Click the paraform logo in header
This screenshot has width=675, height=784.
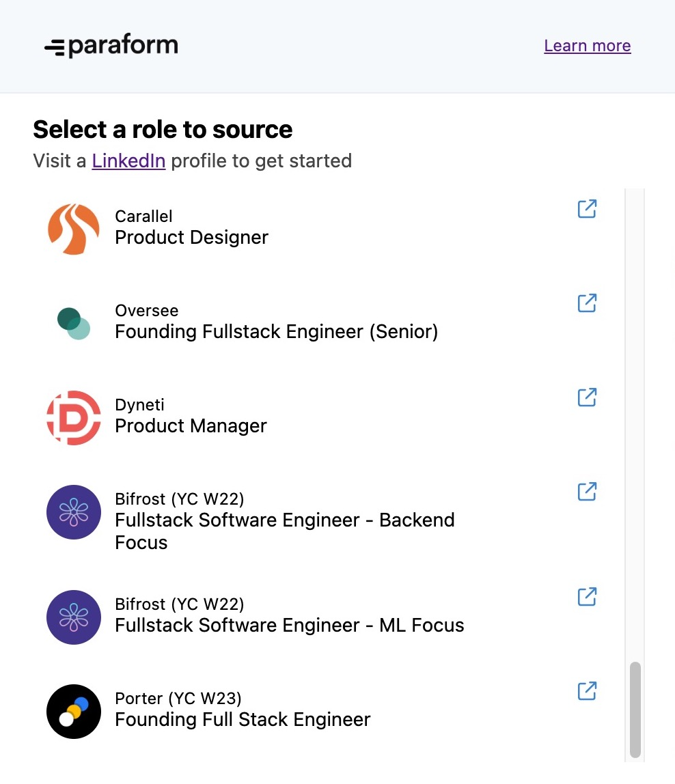tap(111, 46)
